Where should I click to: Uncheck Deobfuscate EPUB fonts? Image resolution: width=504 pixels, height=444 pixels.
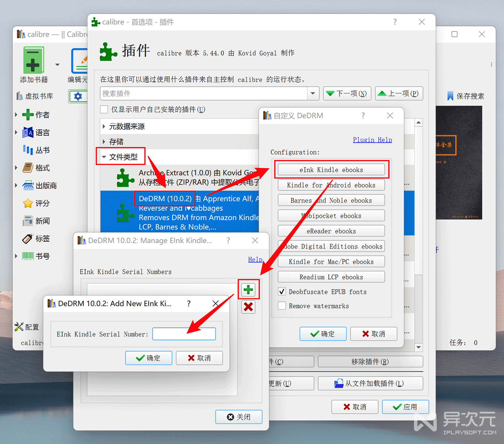pos(282,292)
